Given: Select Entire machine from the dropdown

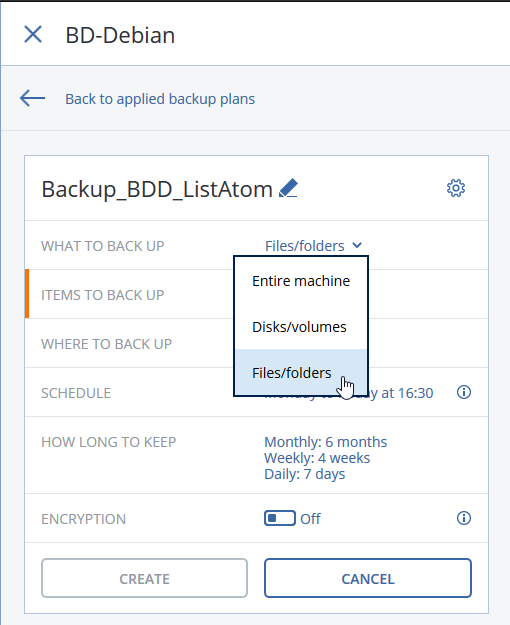Looking at the screenshot, I should (x=301, y=281).
